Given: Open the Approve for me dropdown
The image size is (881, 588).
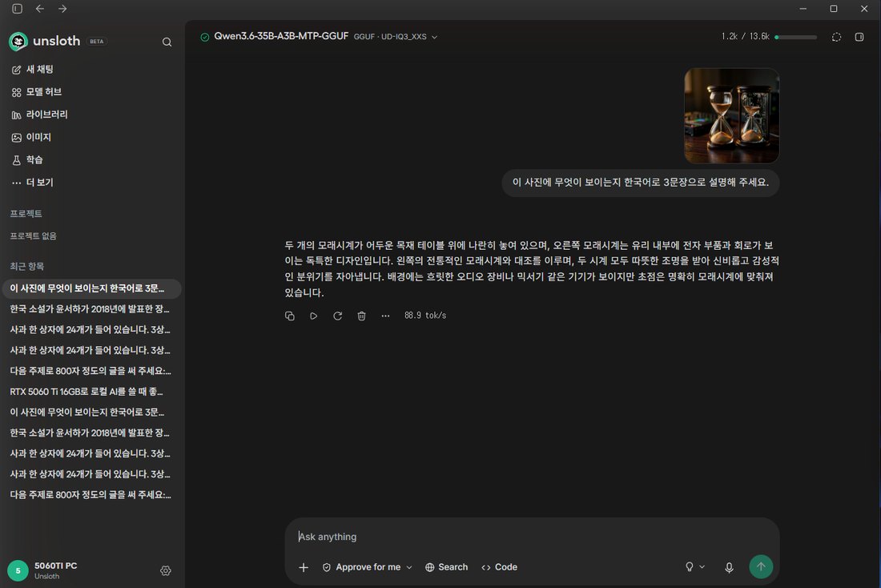Looking at the screenshot, I should click(x=368, y=567).
